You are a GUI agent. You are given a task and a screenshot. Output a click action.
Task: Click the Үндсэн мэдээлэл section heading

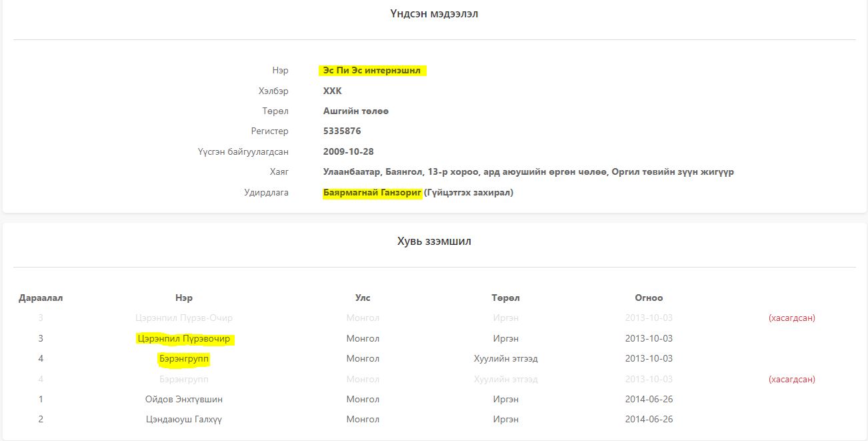tap(434, 14)
